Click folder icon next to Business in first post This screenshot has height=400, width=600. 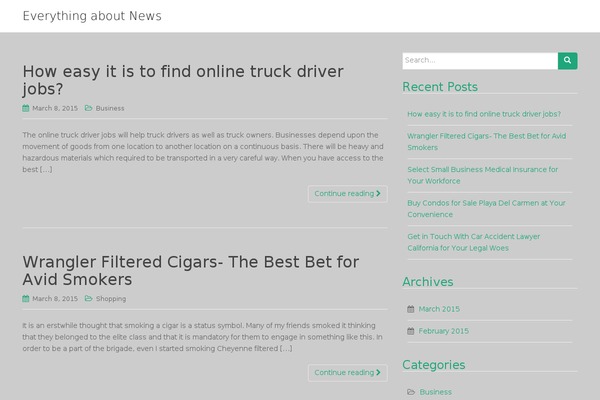[x=88, y=108]
